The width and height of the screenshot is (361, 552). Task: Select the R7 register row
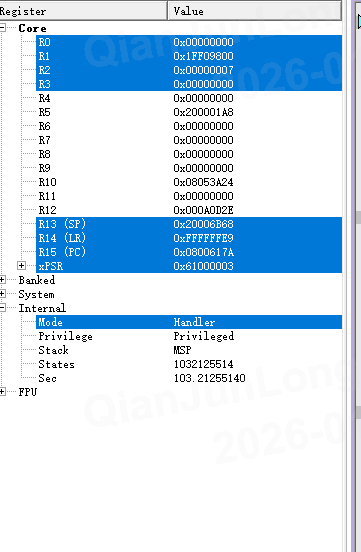189,140
